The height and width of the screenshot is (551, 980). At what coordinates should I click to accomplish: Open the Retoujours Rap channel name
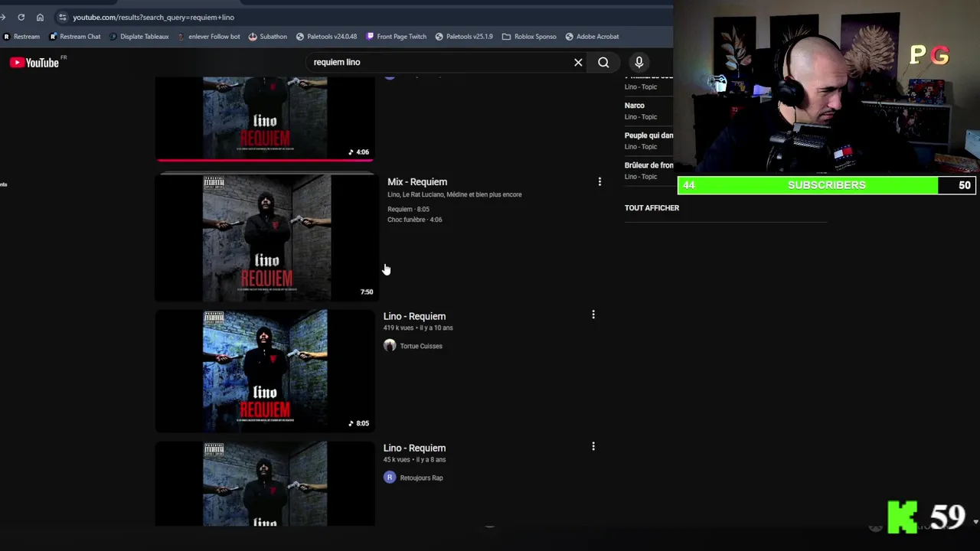point(421,478)
